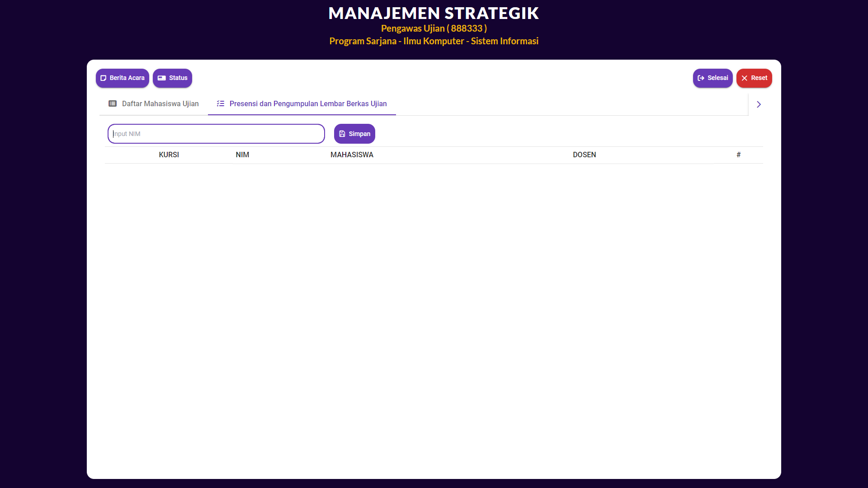Screen dimensions: 868x488
Task: Click the DOSEN column header
Action: [x=584, y=155]
